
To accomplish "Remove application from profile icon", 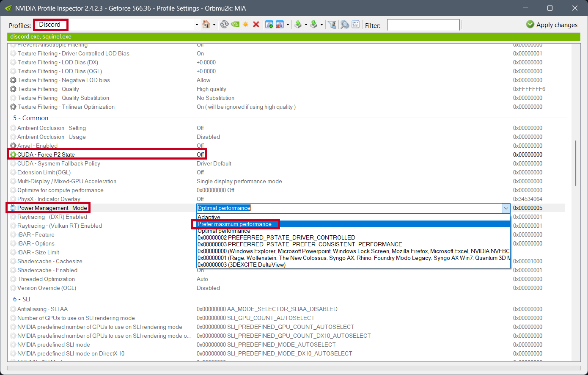I will coord(280,25).
